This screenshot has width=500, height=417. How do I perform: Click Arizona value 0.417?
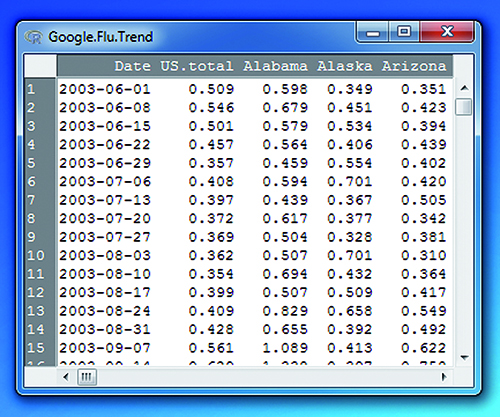pos(424,292)
